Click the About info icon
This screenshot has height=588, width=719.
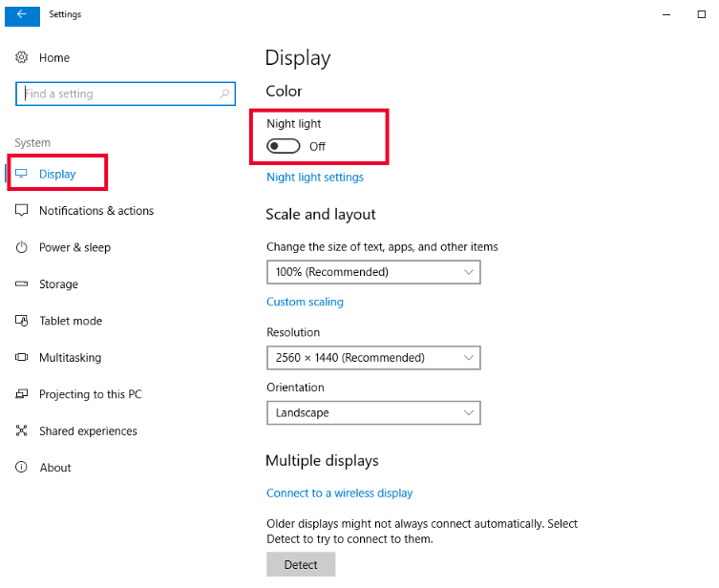click(x=22, y=467)
